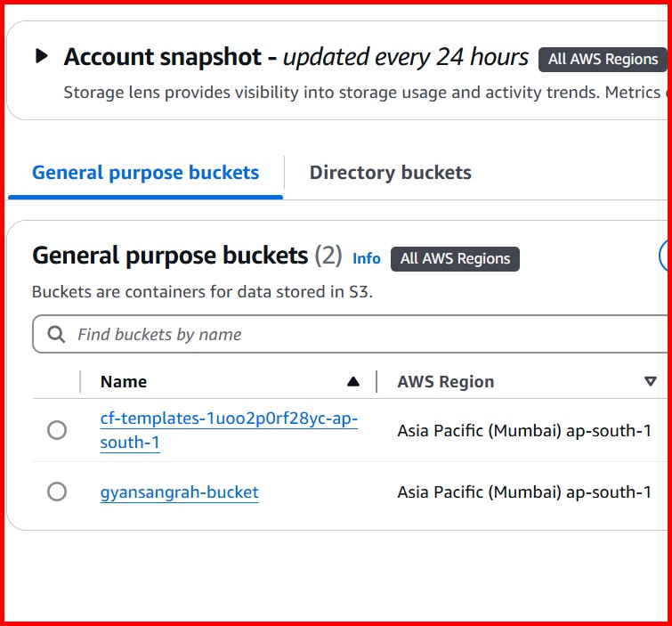
Task: Sort by AWS Region column arrow
Action: coord(651,381)
